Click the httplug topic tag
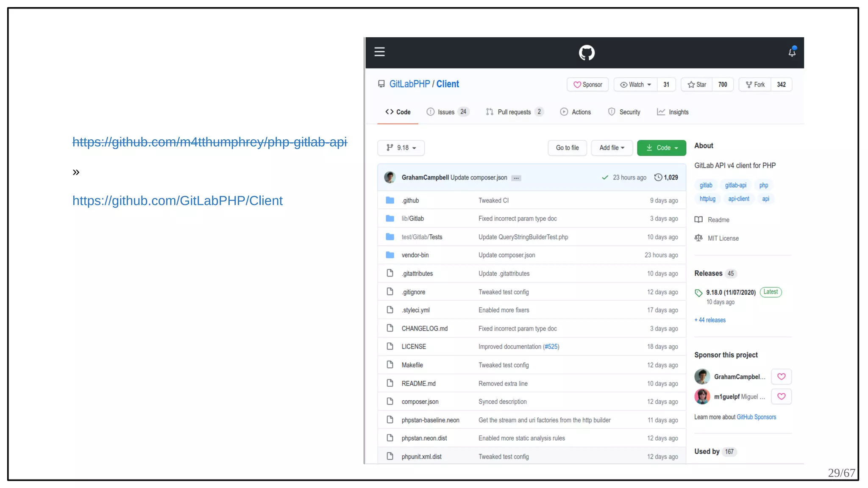Viewport: 868px width, 488px height. pyautogui.click(x=707, y=199)
